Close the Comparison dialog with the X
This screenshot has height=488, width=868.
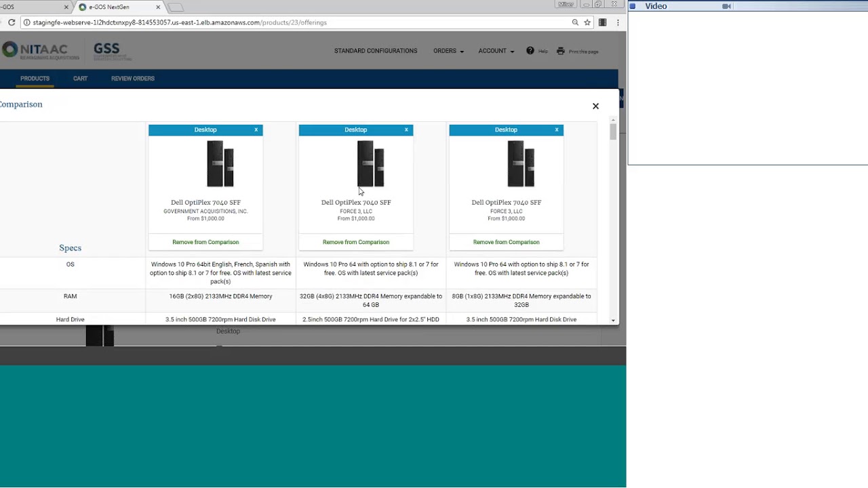click(x=595, y=106)
